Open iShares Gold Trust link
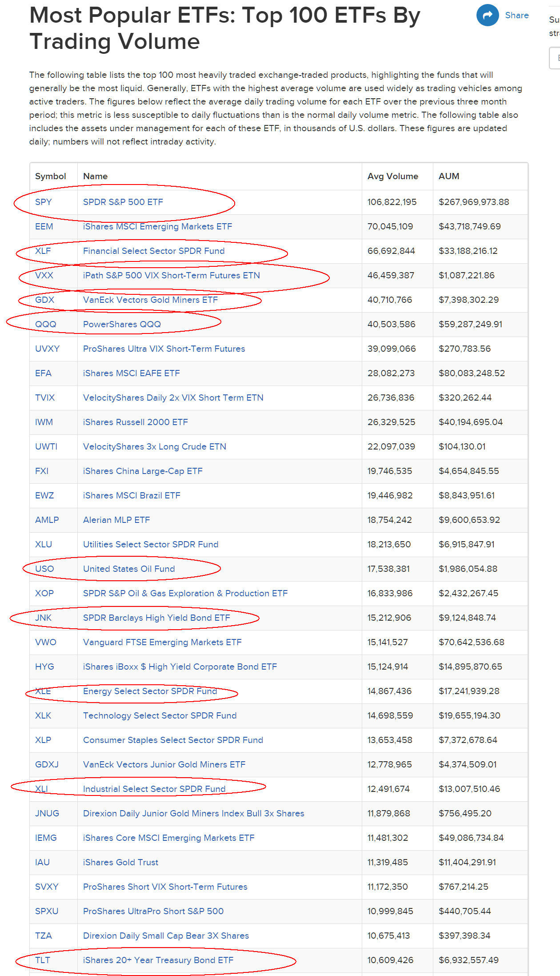This screenshot has width=560, height=976. [121, 862]
